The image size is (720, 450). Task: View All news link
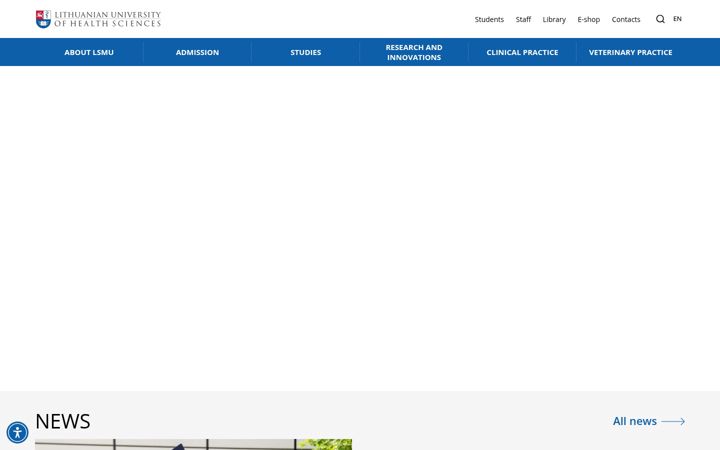[635, 421]
